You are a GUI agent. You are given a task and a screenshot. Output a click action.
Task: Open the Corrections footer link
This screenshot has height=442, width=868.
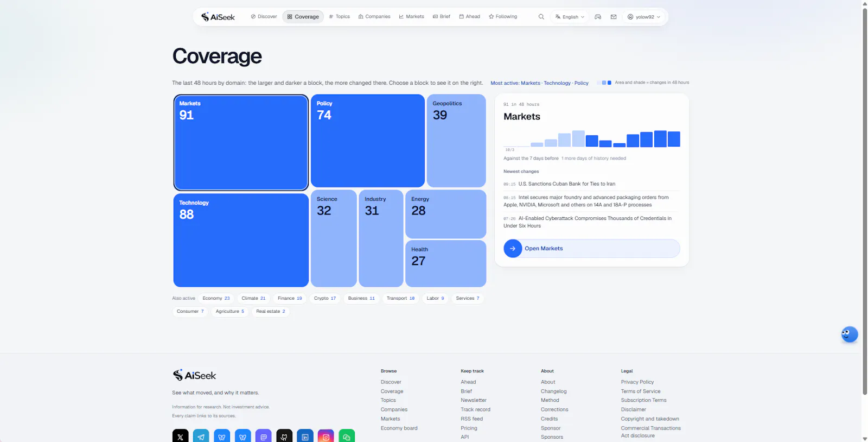tap(554, 409)
